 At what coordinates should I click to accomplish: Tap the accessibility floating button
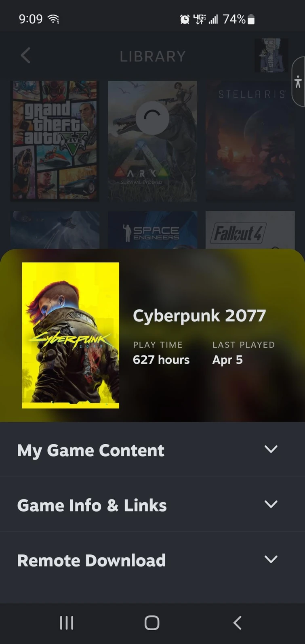pyautogui.click(x=298, y=82)
